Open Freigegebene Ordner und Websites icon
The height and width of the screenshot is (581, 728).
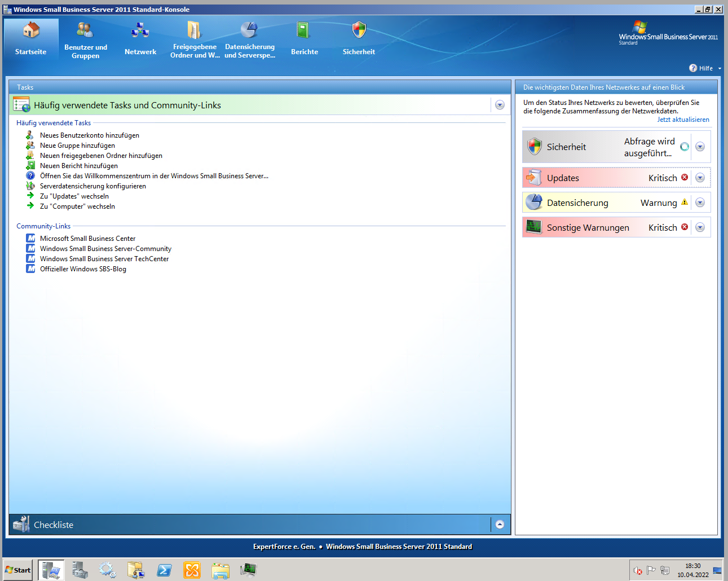point(195,30)
